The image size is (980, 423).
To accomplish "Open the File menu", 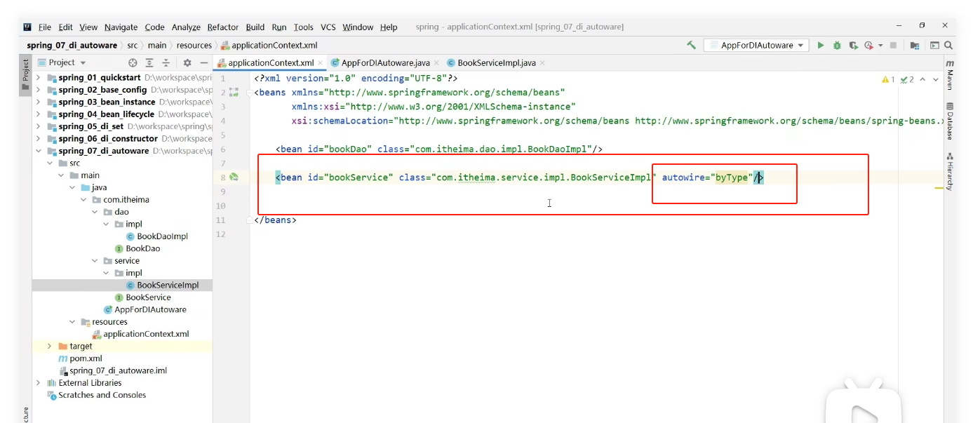I will [x=45, y=27].
